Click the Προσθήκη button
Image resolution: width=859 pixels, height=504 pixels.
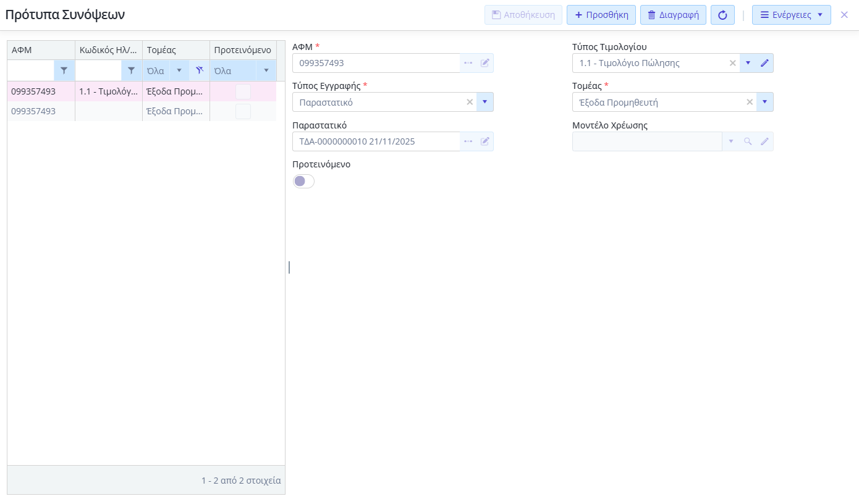click(601, 15)
